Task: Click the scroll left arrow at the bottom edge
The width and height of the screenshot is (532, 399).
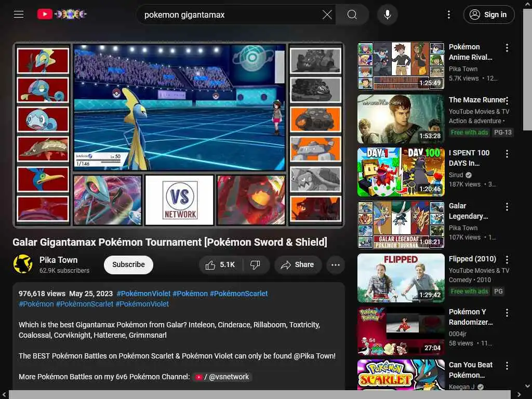Action: (x=4, y=395)
